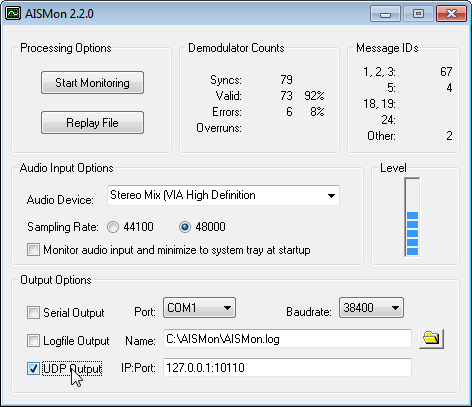Maximize the AISMon window

click(x=418, y=14)
